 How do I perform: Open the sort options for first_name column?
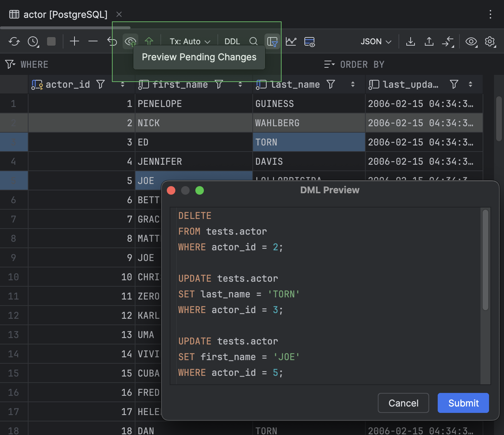coord(240,85)
